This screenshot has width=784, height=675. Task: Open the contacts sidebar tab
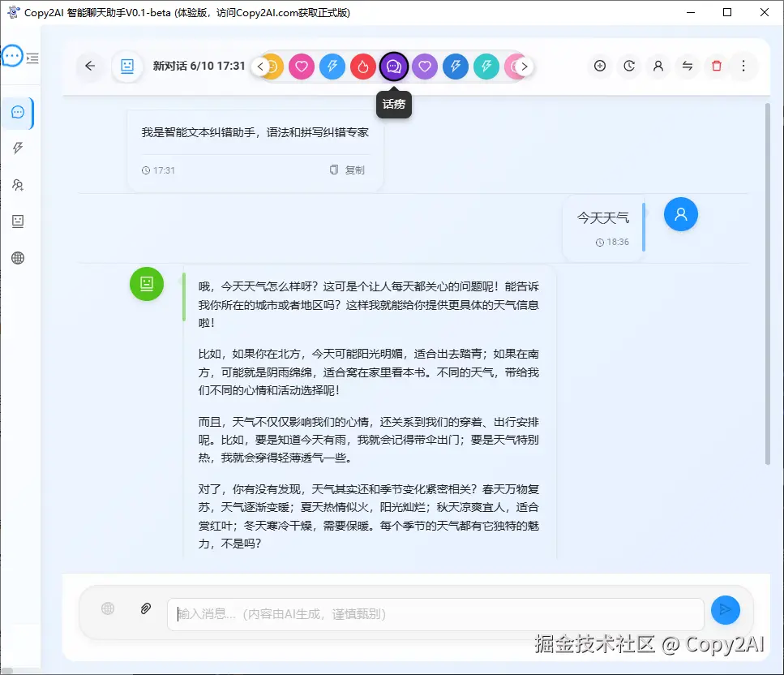click(x=18, y=185)
